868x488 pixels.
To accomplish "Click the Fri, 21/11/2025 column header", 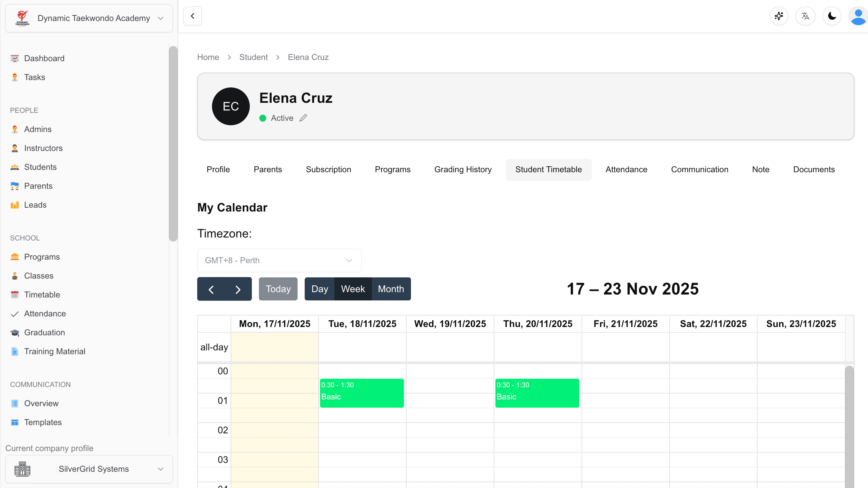I will (625, 324).
